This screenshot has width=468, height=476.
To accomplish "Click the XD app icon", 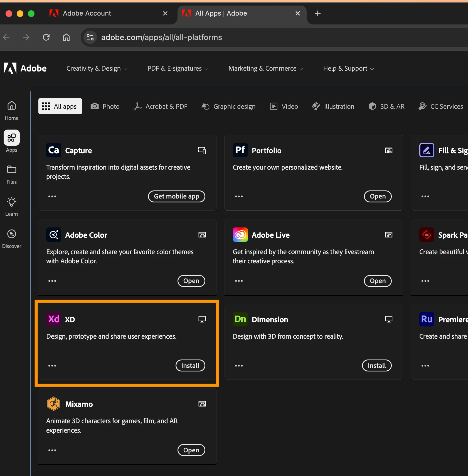I will 54,319.
